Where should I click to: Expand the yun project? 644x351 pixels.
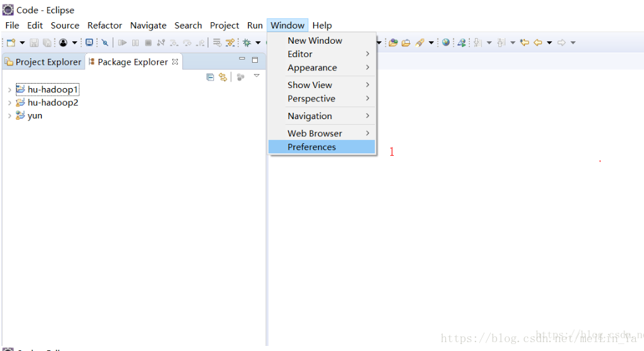9,116
